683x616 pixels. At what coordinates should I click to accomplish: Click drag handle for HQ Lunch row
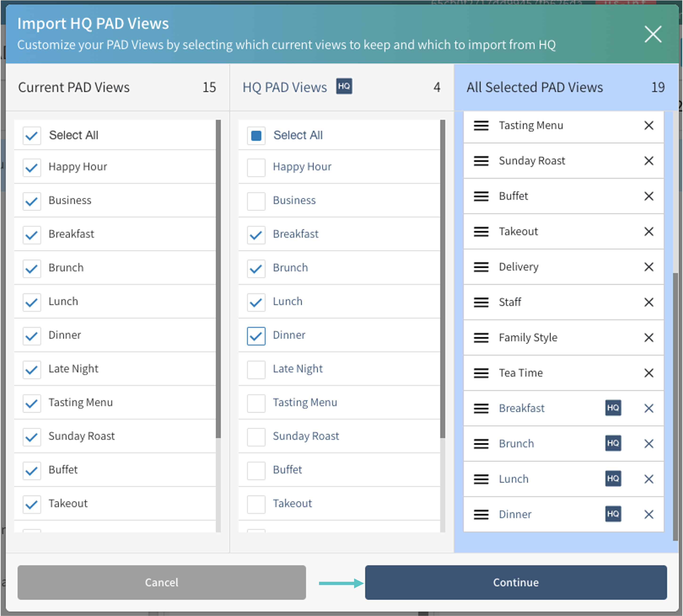click(481, 479)
